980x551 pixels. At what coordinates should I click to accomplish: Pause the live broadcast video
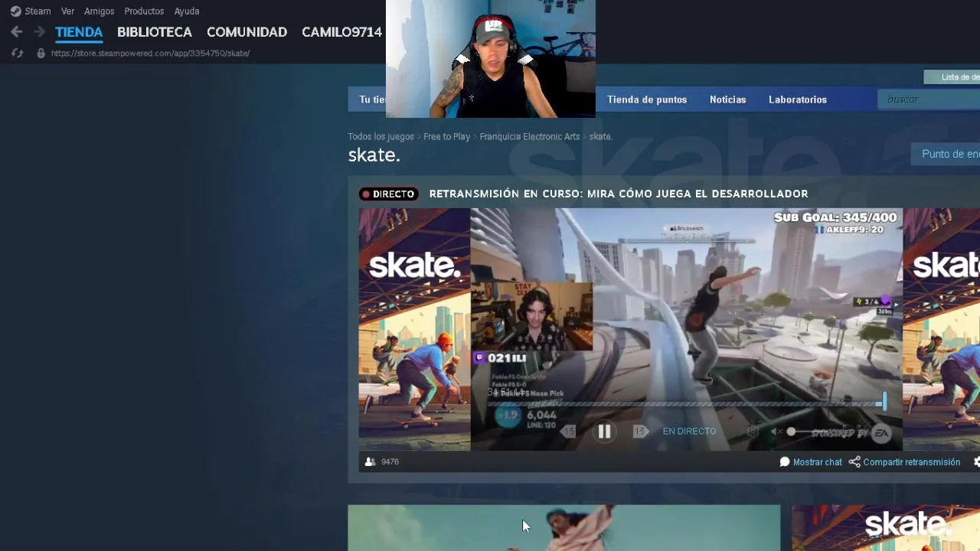coord(604,432)
